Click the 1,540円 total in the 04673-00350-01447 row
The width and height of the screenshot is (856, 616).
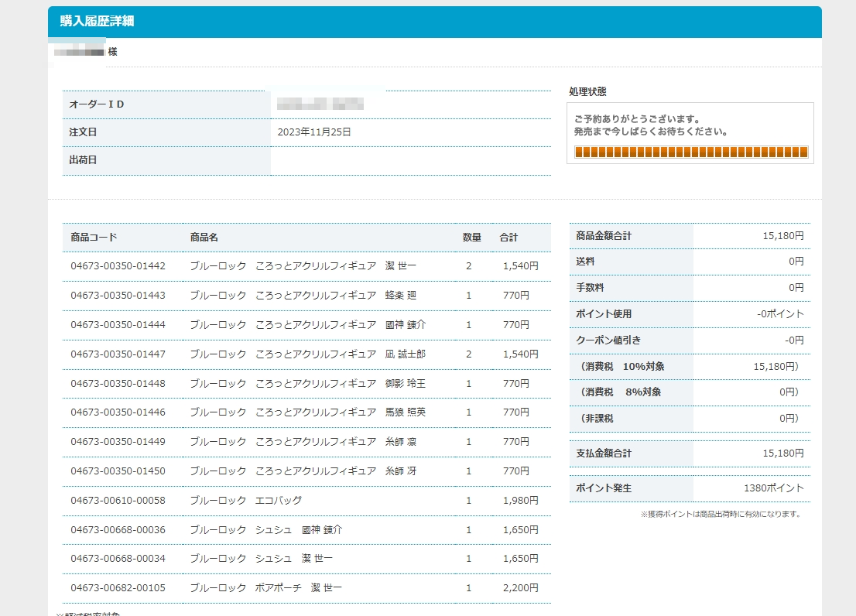(521, 354)
